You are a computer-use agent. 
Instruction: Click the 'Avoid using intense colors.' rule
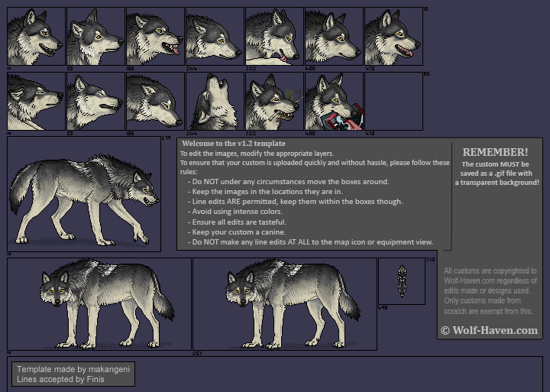tap(235, 211)
